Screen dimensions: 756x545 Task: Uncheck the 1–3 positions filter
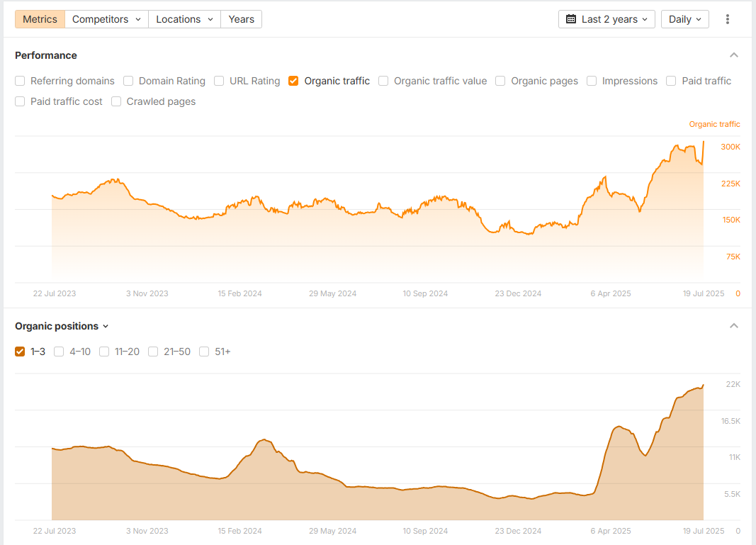point(20,352)
